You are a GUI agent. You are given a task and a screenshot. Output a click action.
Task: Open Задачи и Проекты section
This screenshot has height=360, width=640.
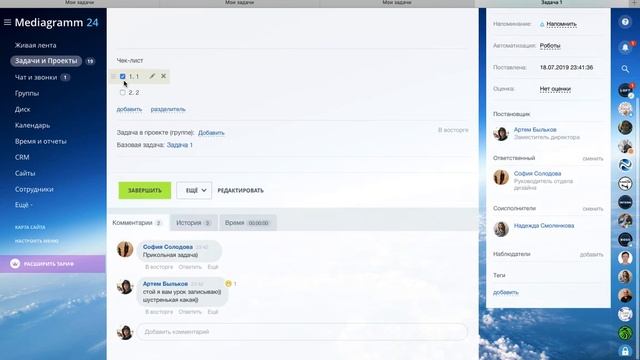tap(46, 61)
